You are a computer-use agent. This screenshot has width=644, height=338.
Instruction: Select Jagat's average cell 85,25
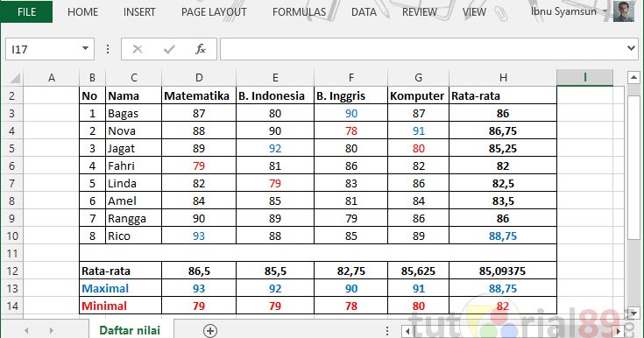pyautogui.click(x=503, y=148)
